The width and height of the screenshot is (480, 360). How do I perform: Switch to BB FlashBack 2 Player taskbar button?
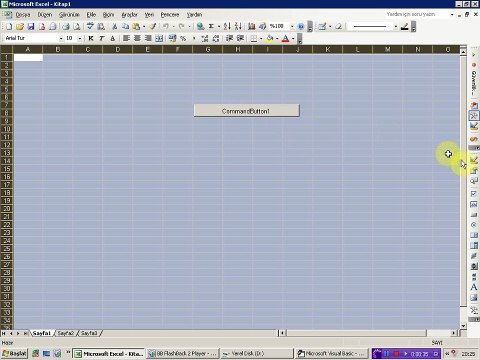183,354
